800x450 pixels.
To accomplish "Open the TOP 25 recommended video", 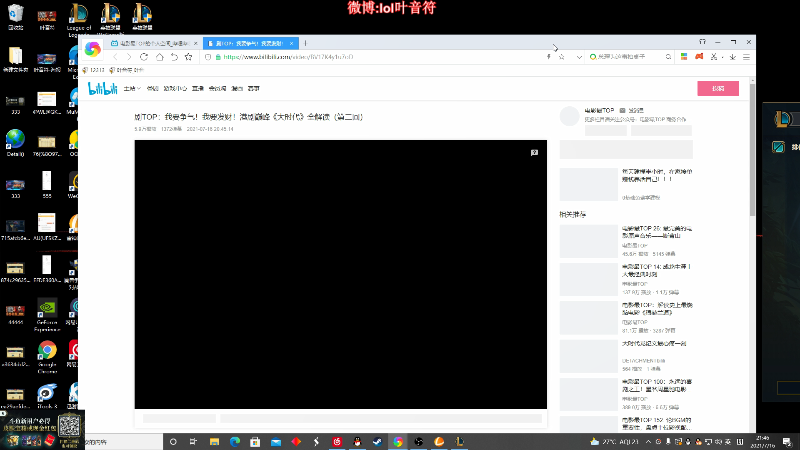I will coord(657,232).
